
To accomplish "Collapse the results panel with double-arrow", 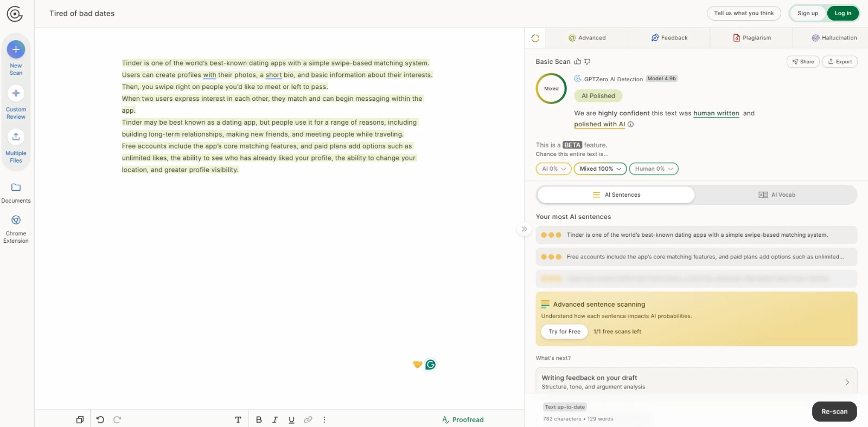I will 524,229.
